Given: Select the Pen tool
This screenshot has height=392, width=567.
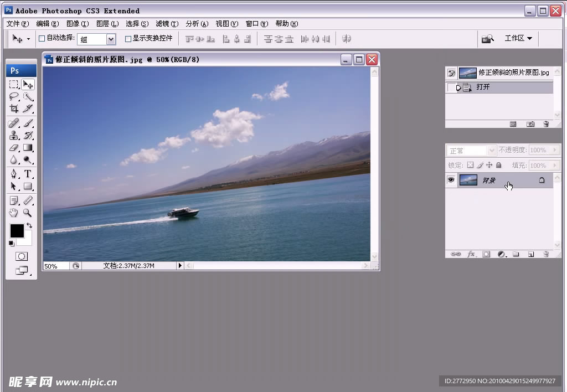Looking at the screenshot, I should [x=14, y=174].
